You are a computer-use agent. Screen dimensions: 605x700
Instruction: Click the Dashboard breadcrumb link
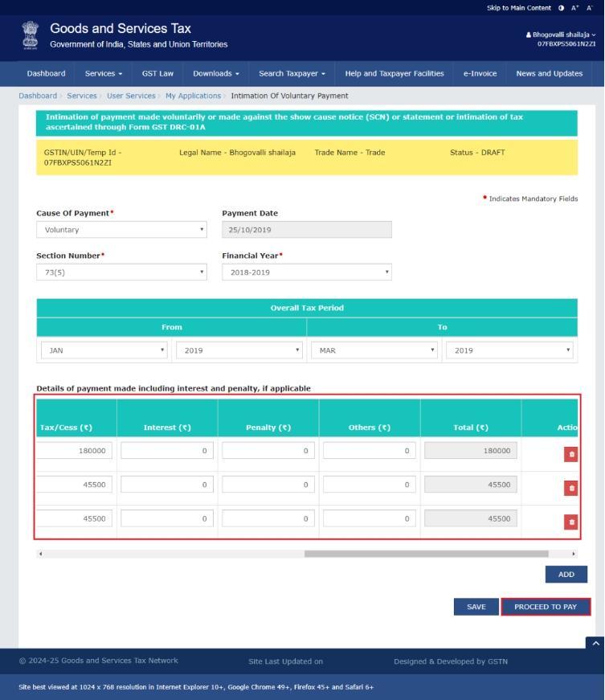click(38, 96)
